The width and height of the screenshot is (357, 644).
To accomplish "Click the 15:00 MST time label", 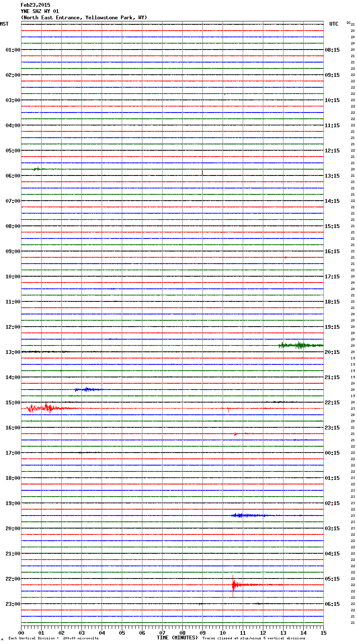I will pos(13,403).
